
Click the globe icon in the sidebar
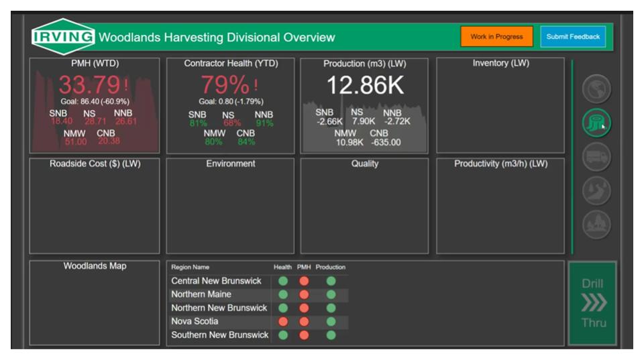[x=596, y=88]
